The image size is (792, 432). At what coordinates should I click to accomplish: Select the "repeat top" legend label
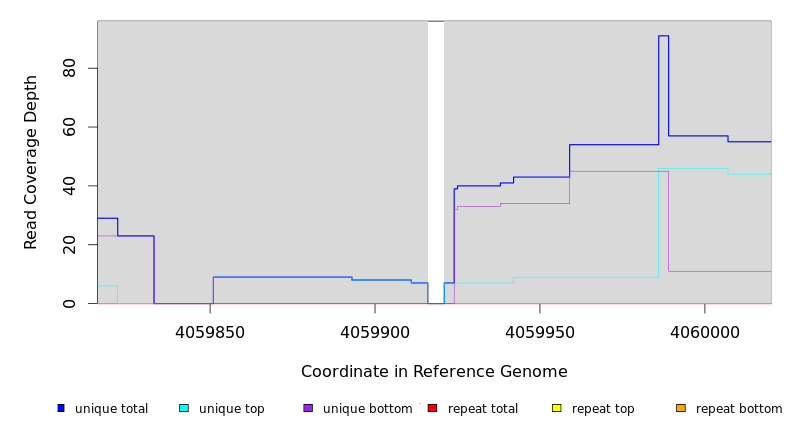[603, 409]
